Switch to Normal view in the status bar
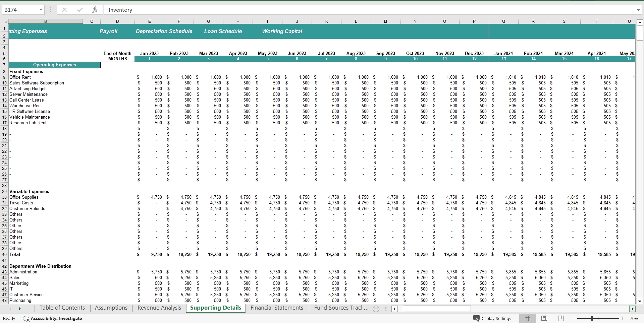 527,318
